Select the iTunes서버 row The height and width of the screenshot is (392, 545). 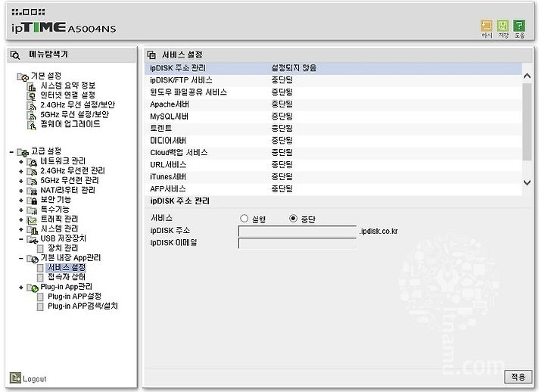333,176
